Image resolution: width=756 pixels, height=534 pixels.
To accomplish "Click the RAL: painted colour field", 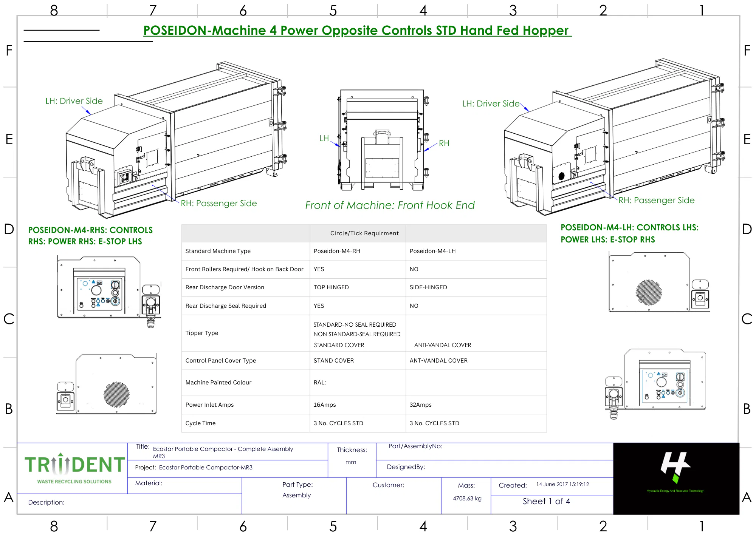I will [320, 383].
